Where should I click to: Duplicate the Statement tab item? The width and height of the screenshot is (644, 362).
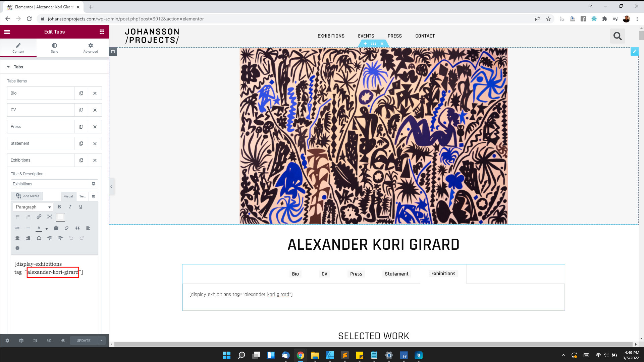81,143
